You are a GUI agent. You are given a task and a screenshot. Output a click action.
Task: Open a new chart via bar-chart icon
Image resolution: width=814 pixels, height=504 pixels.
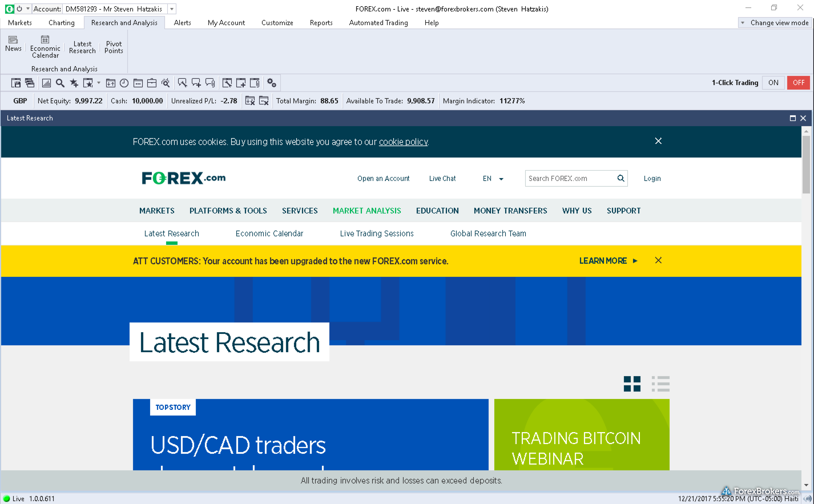pyautogui.click(x=46, y=83)
